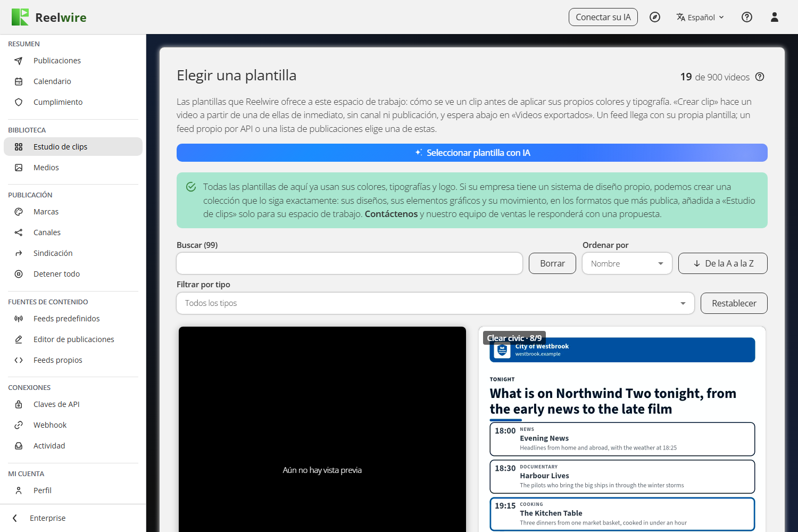Open Estudio de clips in sidebar
Viewport: 798px width, 532px height.
(73, 147)
